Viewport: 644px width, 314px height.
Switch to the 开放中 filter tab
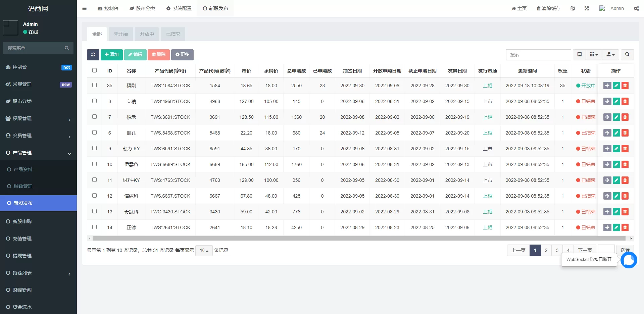147,34
